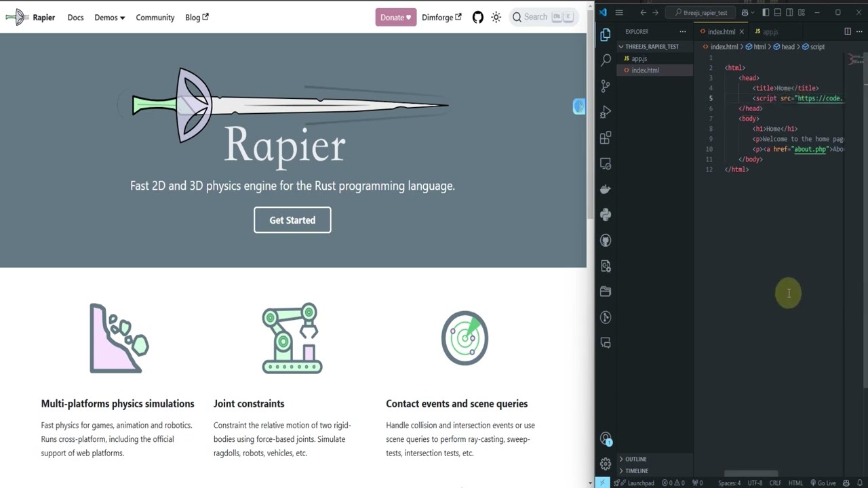Open the Remote Explorer activity bar icon
The height and width of the screenshot is (488, 868).
point(606,164)
